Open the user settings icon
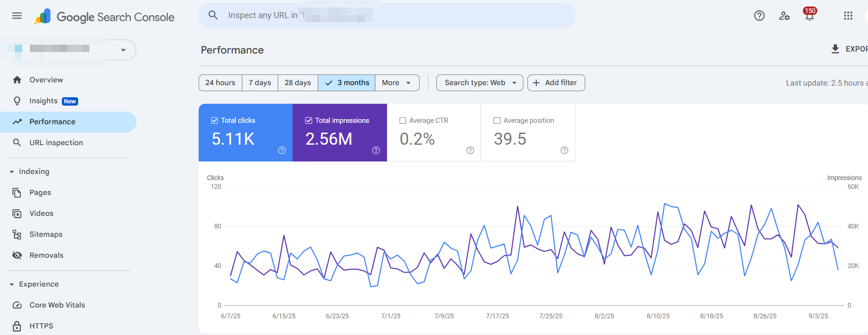 pos(784,16)
